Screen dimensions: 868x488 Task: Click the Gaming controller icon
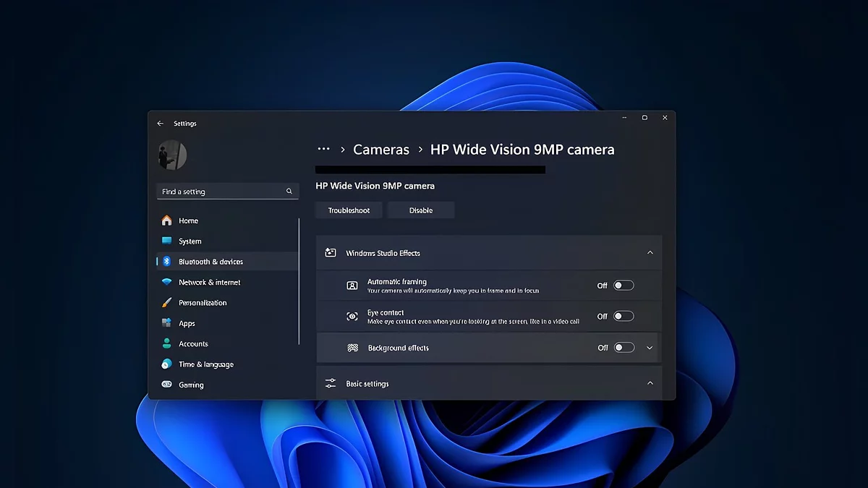(166, 385)
